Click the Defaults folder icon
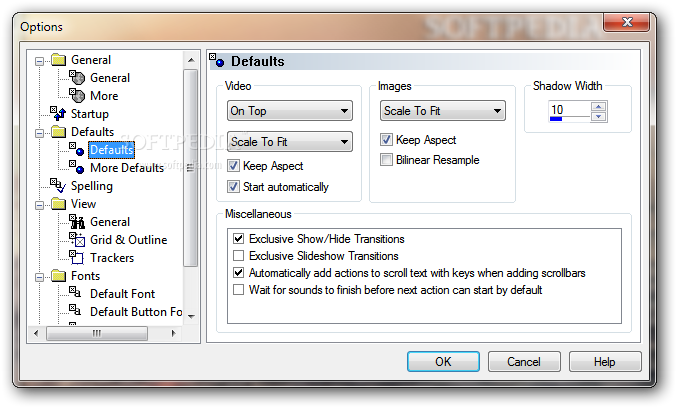This screenshot has height=408, width=677. point(58,132)
